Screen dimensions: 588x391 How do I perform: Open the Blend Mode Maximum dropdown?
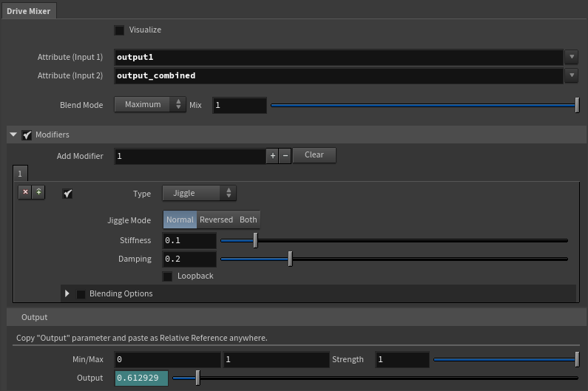click(x=150, y=104)
